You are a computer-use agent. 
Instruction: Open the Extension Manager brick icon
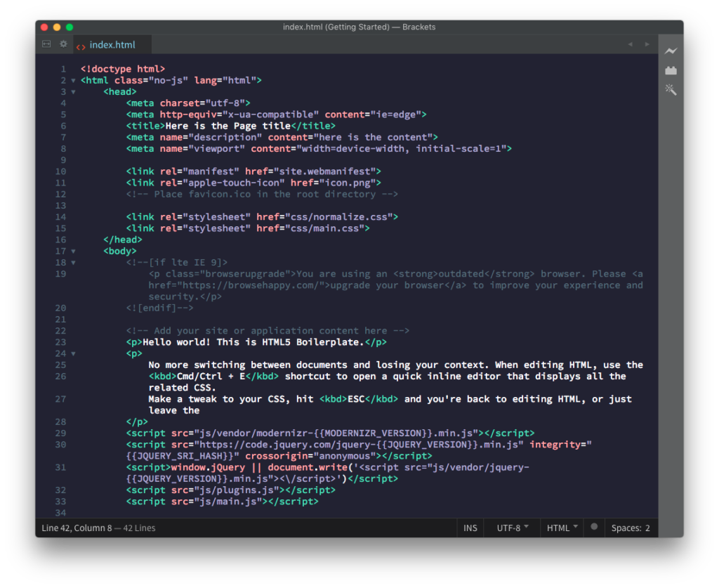[671, 70]
